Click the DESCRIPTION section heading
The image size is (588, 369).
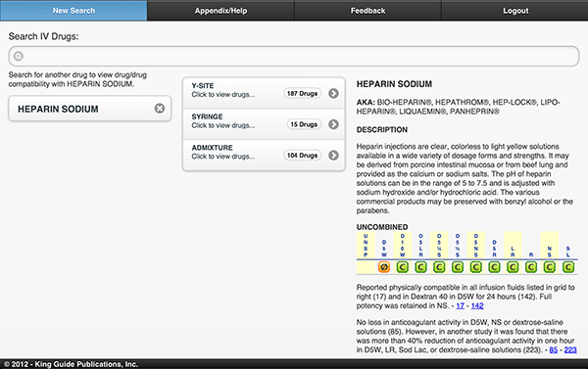382,129
